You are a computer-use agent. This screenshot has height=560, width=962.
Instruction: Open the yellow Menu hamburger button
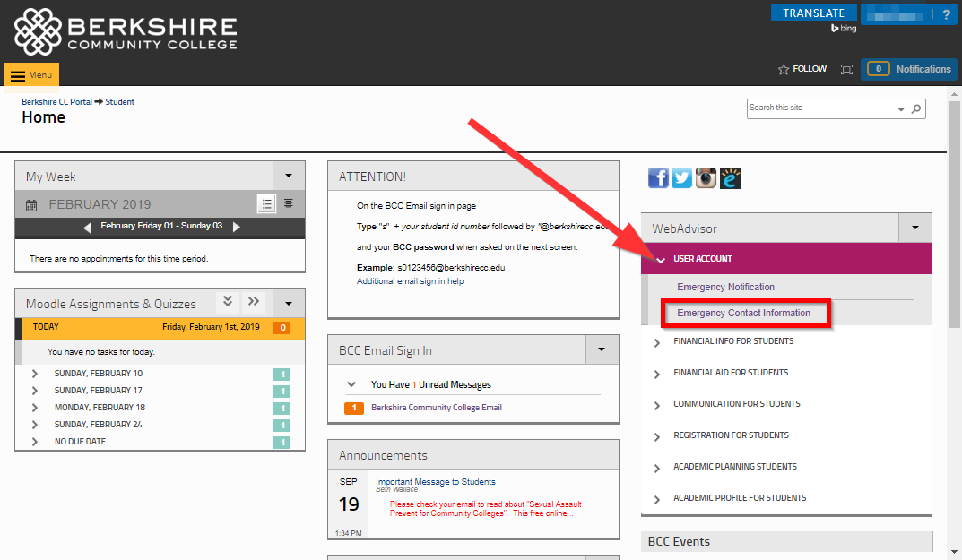pos(31,75)
